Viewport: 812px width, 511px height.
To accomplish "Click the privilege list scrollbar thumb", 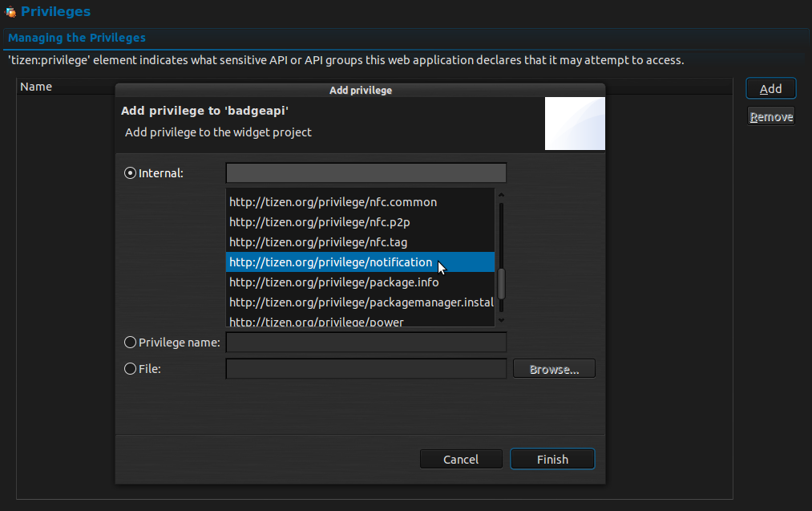I will coord(502,283).
